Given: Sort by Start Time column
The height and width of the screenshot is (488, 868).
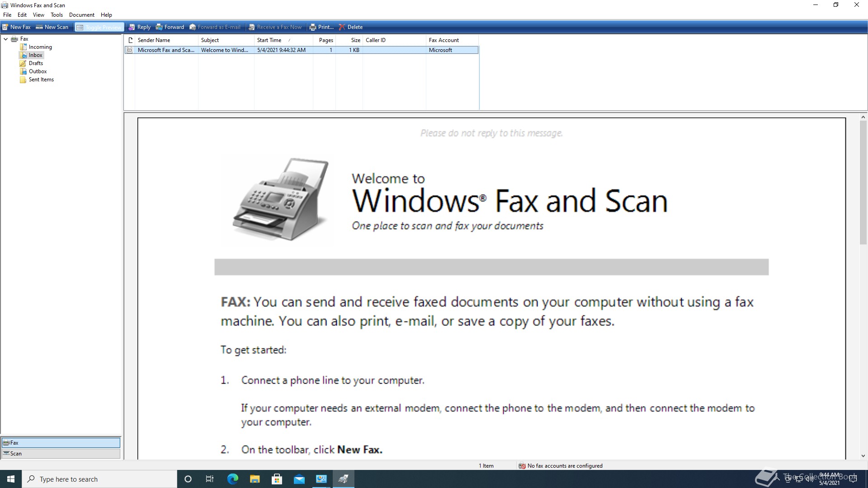Looking at the screenshot, I should [x=283, y=40].
